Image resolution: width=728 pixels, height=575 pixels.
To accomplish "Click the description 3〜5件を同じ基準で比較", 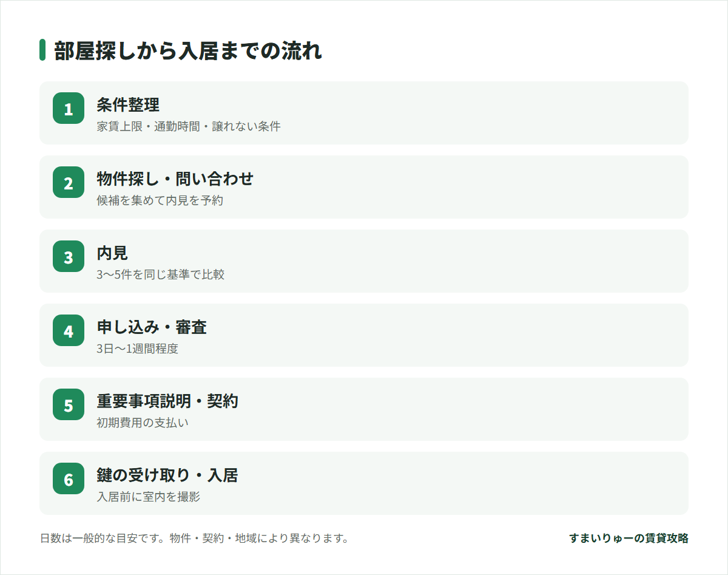I will pos(161,274).
